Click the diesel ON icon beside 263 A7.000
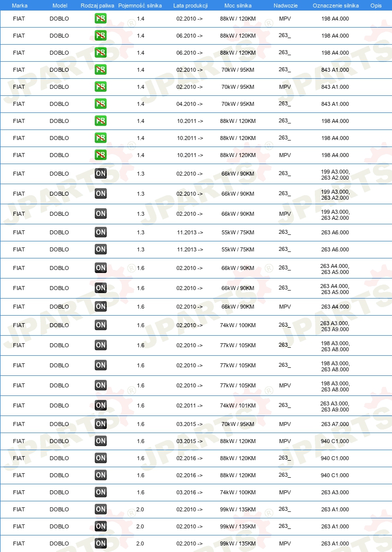392x552 pixels. [101, 424]
